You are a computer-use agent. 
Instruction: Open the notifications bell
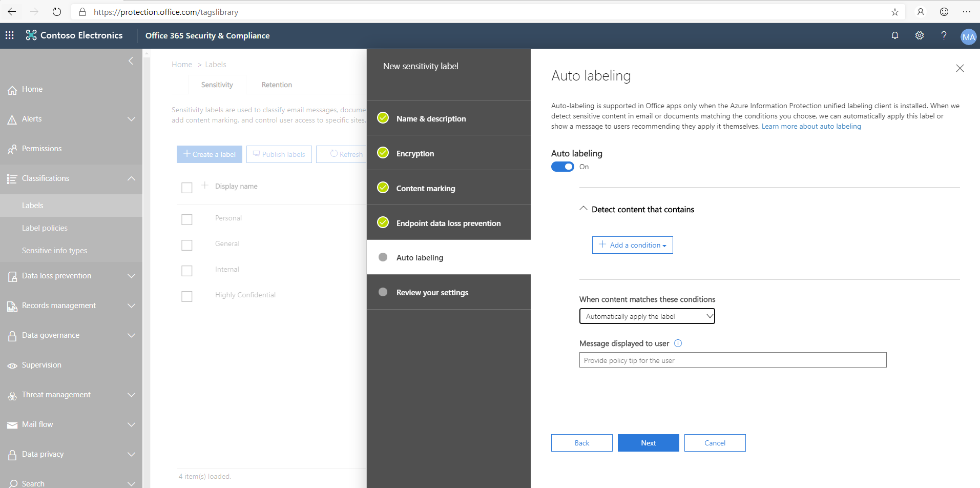pyautogui.click(x=894, y=35)
